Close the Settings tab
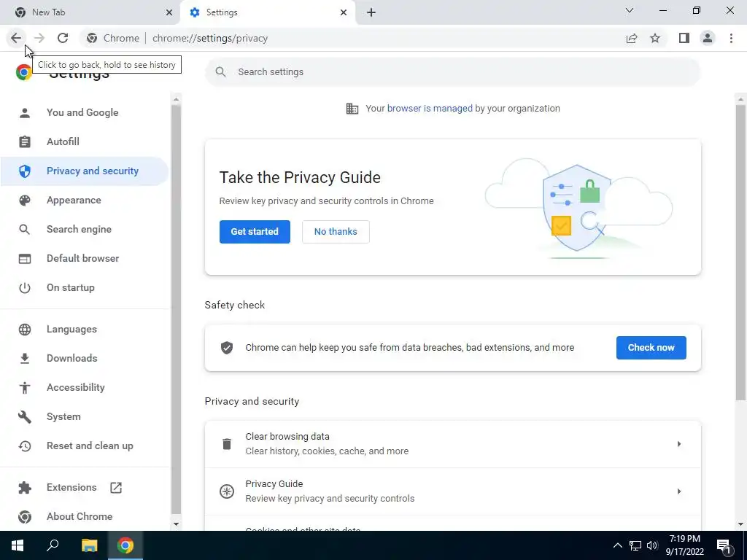Image resolution: width=747 pixels, height=560 pixels. point(344,12)
